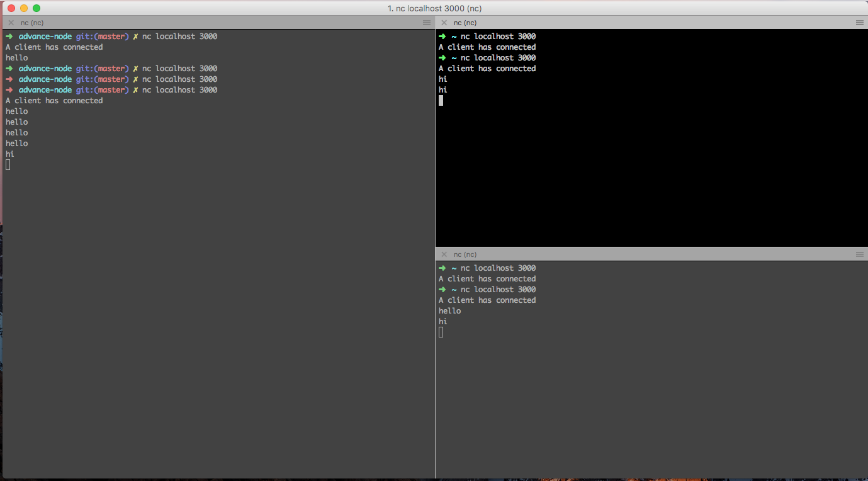868x481 pixels.
Task: Click the vertical divider between left and right panes
Action: (x=435, y=252)
